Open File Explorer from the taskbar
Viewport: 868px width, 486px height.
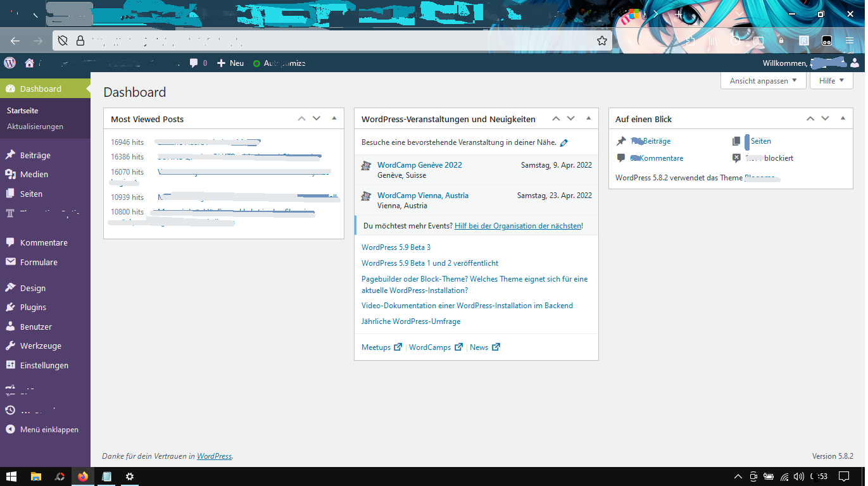(x=36, y=477)
